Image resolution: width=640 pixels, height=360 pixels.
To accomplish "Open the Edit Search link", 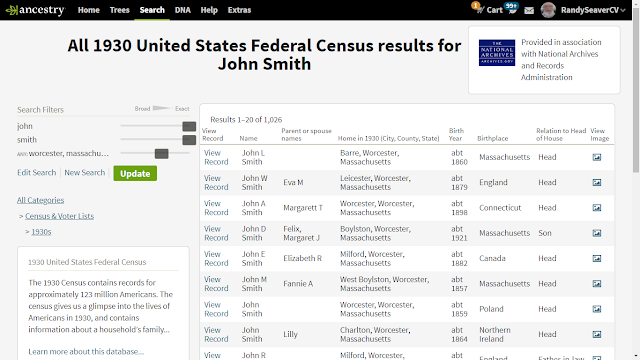I will point(36,172).
